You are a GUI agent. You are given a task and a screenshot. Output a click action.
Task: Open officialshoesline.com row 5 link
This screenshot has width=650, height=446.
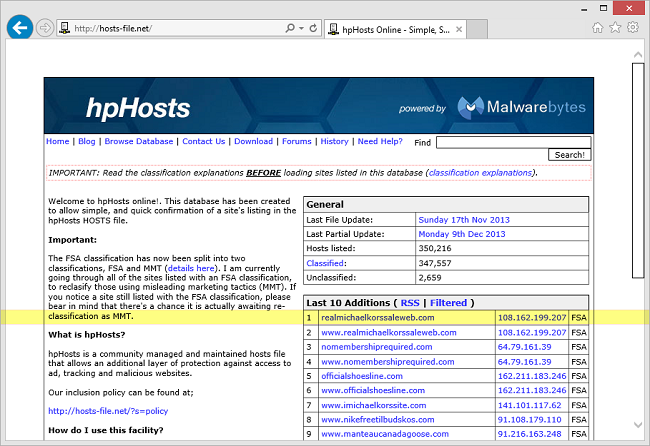point(362,376)
